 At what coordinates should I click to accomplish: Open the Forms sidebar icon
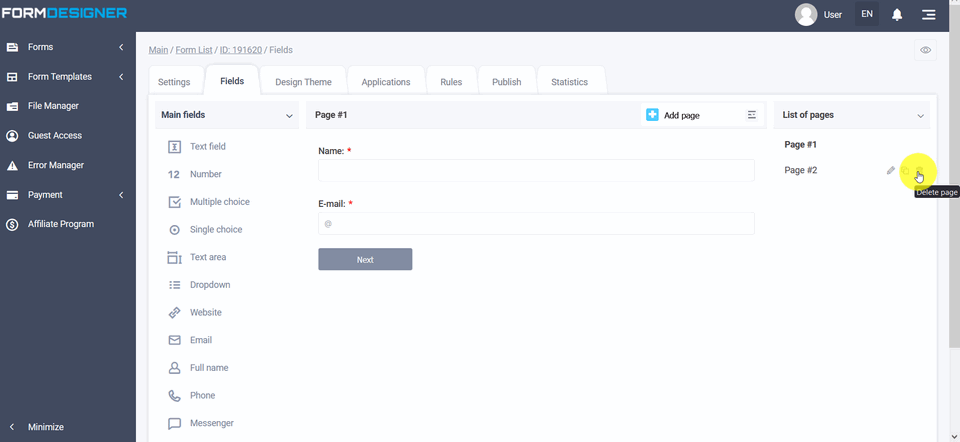tap(12, 47)
